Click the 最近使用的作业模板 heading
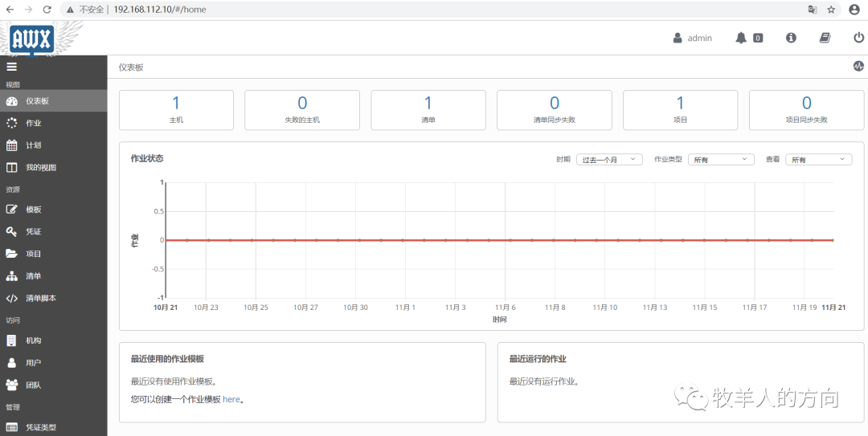The width and height of the screenshot is (868, 436). click(x=167, y=359)
